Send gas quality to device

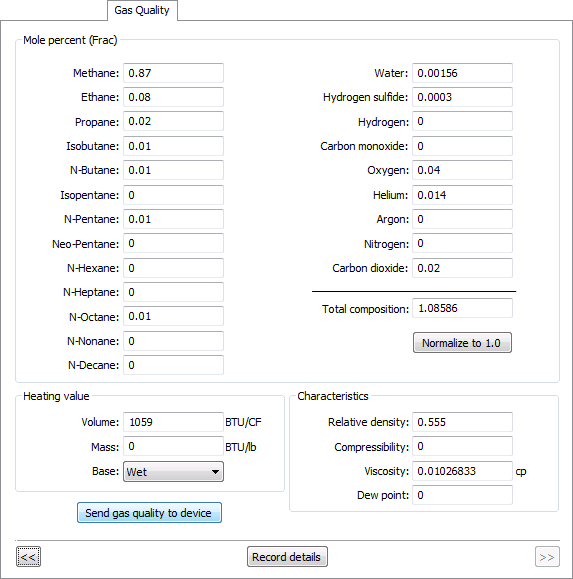[149, 513]
